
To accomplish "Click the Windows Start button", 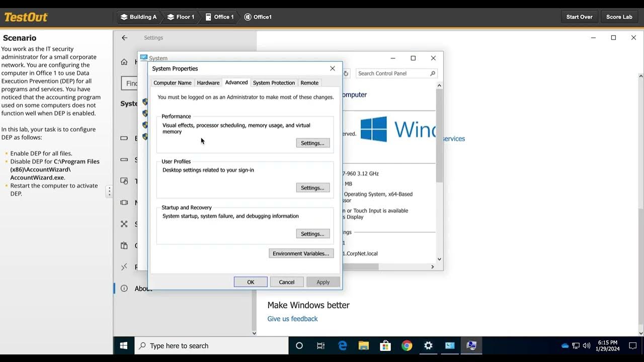I will click(124, 346).
